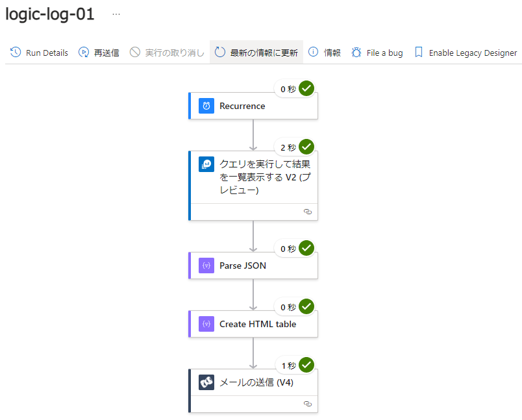Click the refresh icon for 最新の情報に更新

(219, 52)
